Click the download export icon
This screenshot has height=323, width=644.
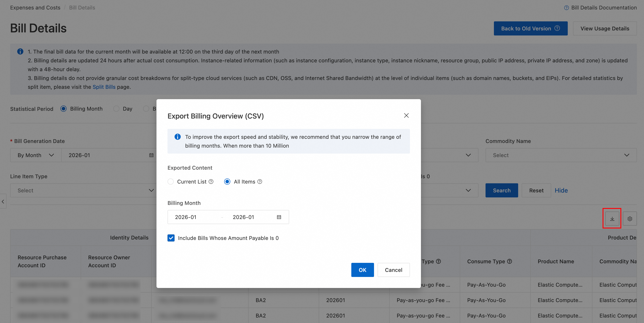[x=612, y=219]
